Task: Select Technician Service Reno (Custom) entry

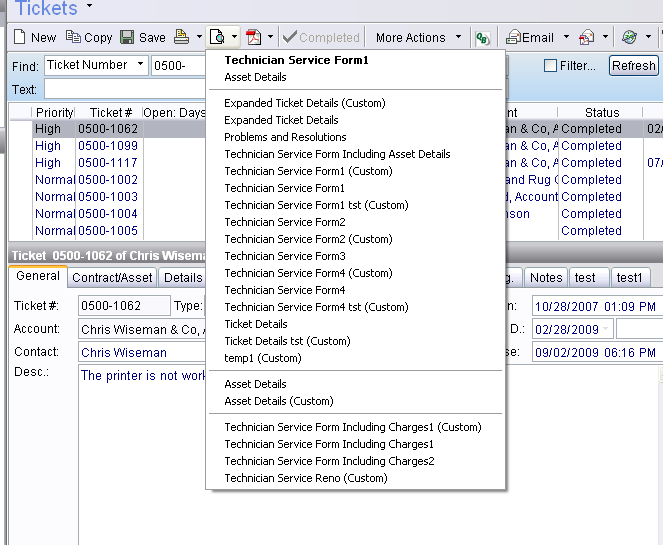Action: tap(305, 478)
